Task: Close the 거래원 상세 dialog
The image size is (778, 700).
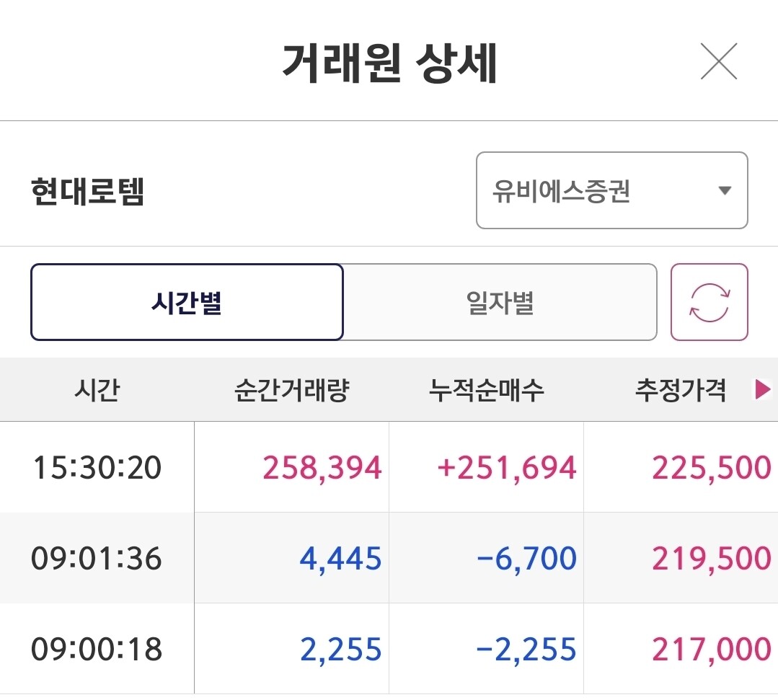Action: (719, 62)
